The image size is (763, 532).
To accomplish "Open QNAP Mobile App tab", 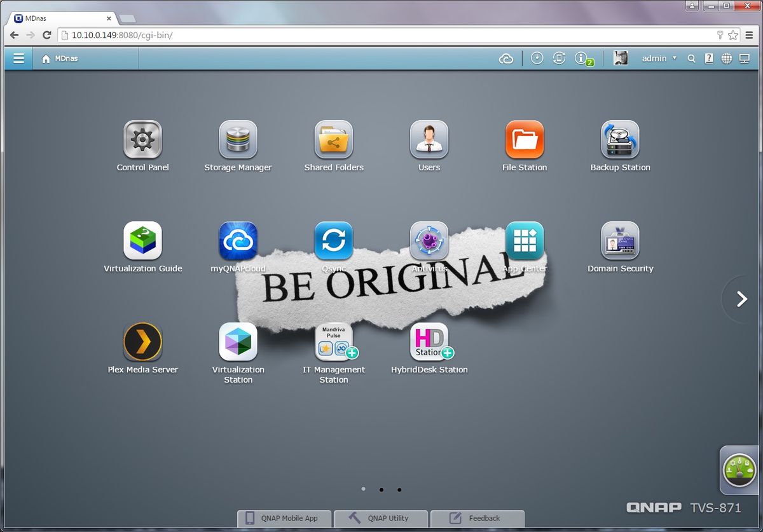I will [285, 518].
